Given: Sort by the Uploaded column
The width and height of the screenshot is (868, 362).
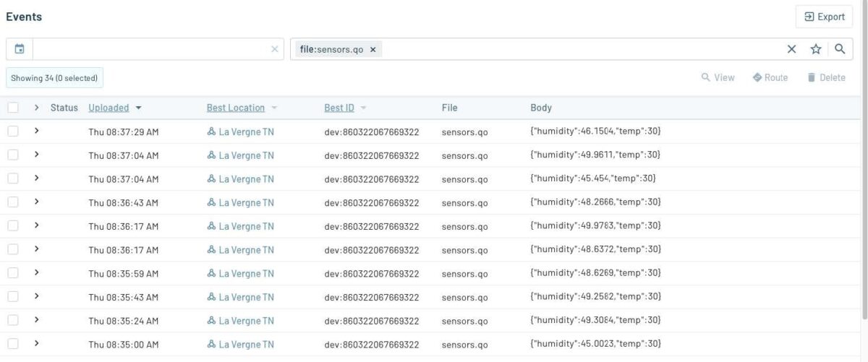Looking at the screenshot, I should [109, 108].
